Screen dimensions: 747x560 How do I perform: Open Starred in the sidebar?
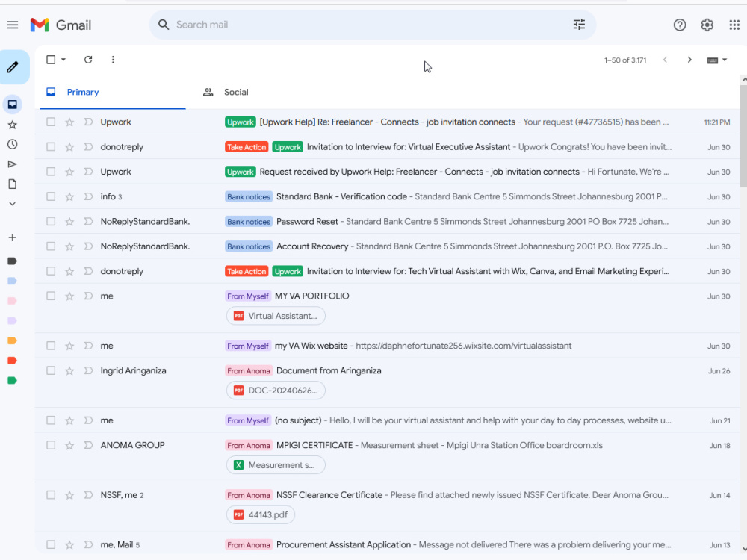point(13,125)
